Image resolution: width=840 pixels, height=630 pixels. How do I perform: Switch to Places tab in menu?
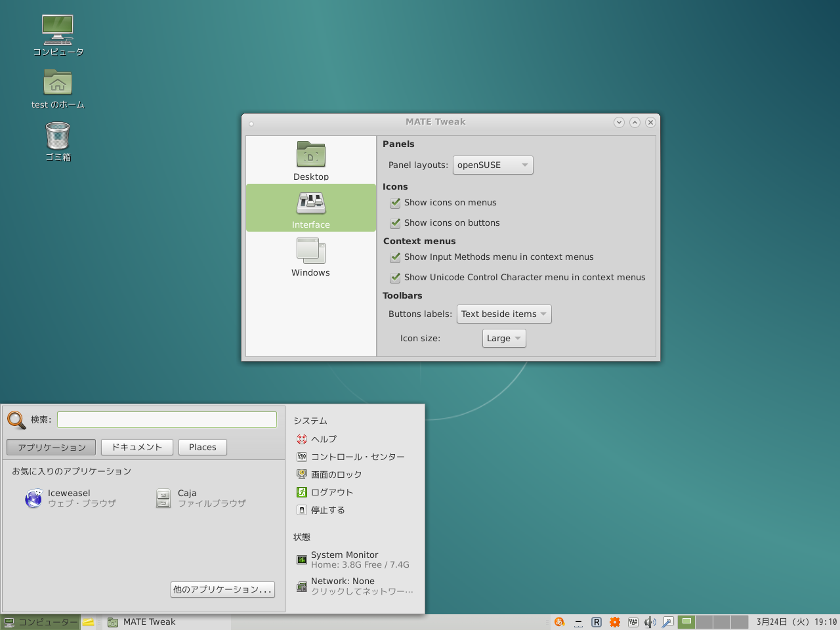pyautogui.click(x=203, y=448)
